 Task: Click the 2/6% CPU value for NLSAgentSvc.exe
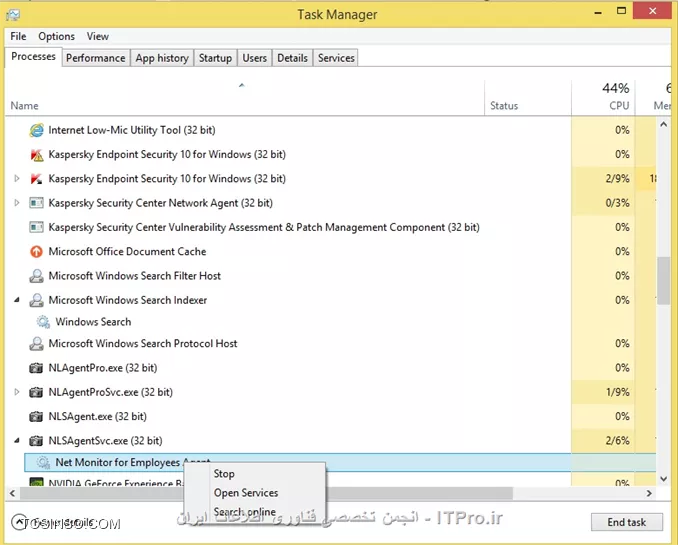617,441
